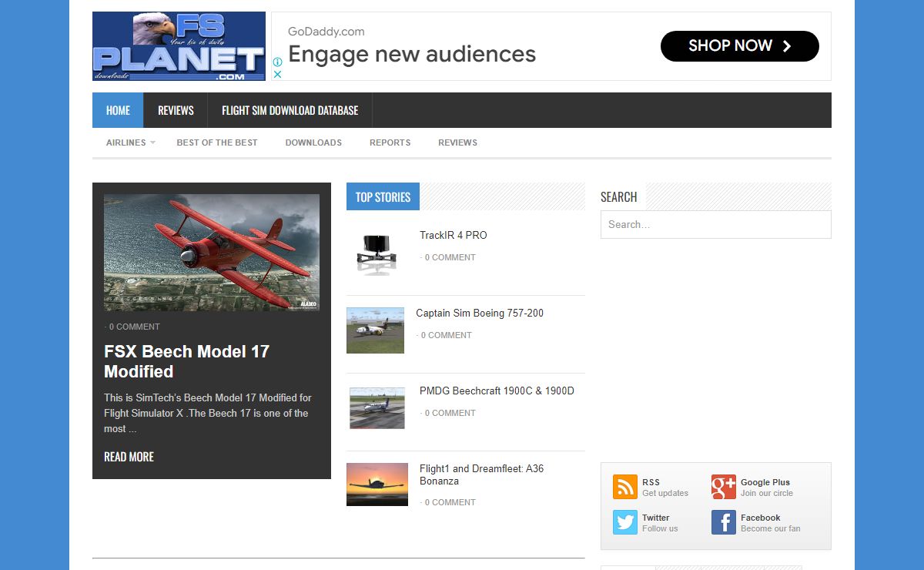Open the Reports submenu link
This screenshot has height=570, width=924.
click(x=390, y=142)
